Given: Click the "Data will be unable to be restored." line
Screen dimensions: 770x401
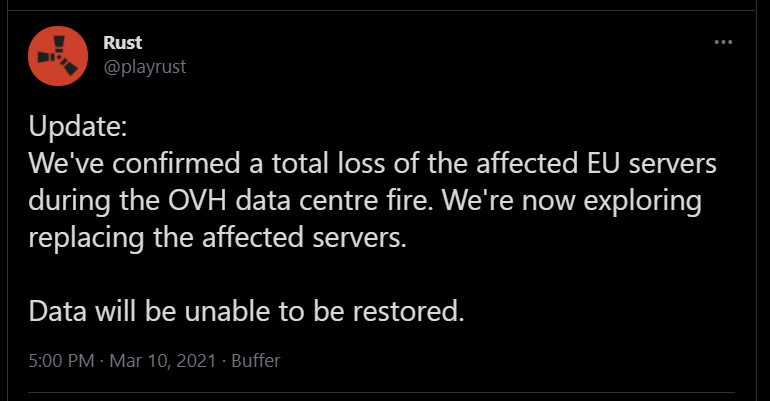Looking at the screenshot, I should point(246,311).
